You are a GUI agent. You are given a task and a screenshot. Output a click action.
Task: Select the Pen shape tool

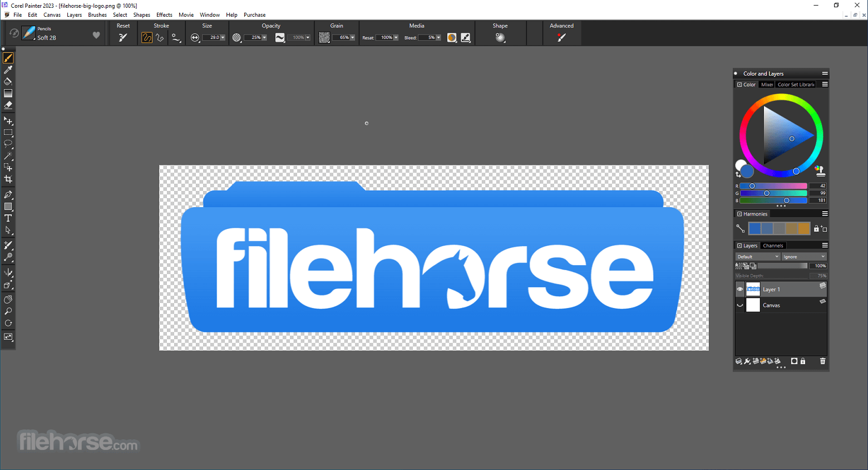[x=8, y=195]
